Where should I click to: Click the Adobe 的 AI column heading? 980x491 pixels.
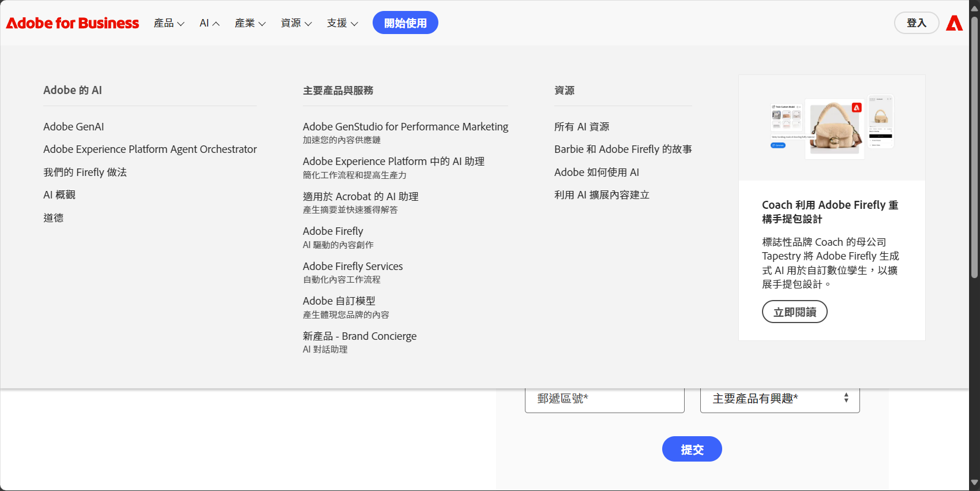pyautogui.click(x=73, y=90)
